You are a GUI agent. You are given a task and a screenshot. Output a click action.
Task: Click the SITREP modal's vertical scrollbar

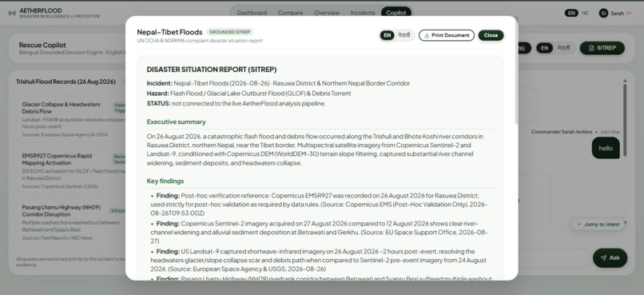pos(516,71)
